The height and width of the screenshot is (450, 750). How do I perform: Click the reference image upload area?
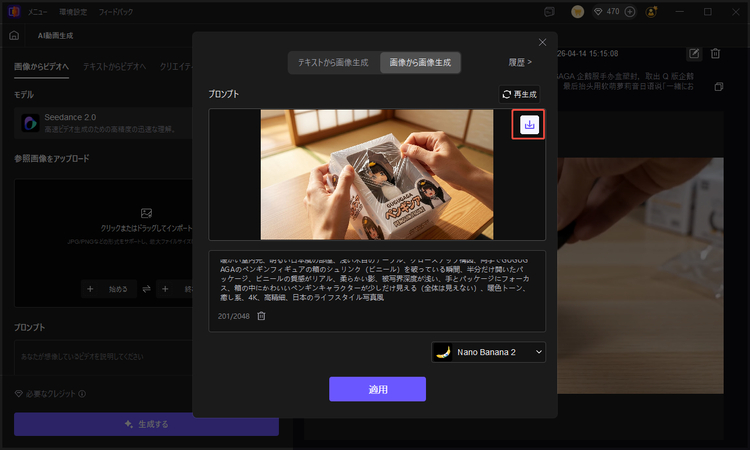pyautogui.click(x=103, y=243)
